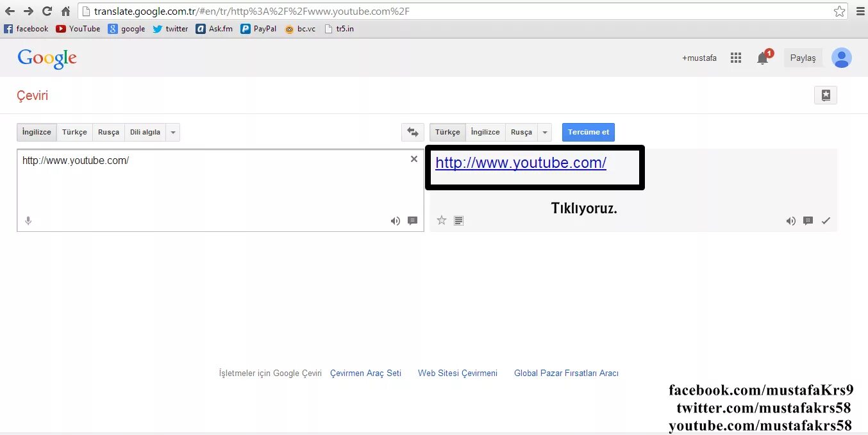868x435 pixels.
Task: Select all translation text icon
Action: (x=458, y=220)
